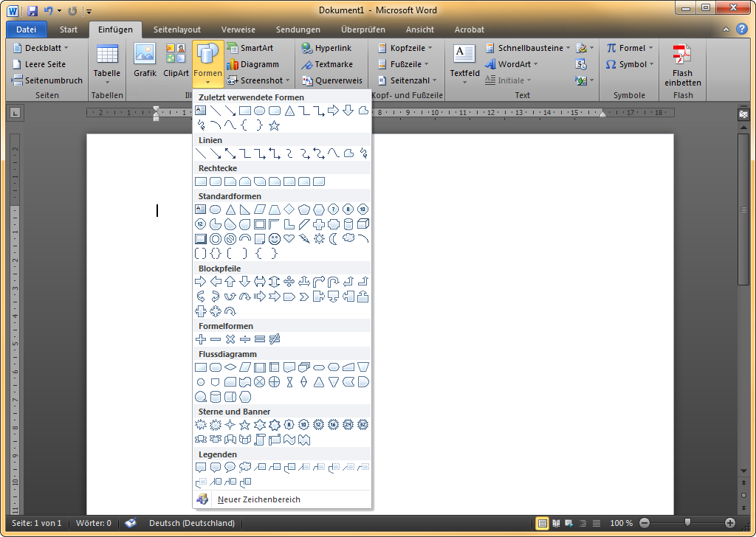Insert the 5-point star from Sterne und Banner

click(244, 425)
